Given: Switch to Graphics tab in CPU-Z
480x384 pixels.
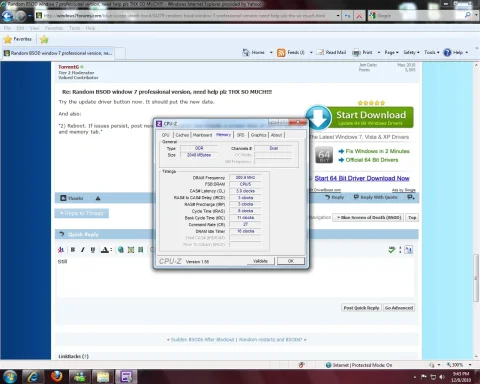Looking at the screenshot, I should [258, 135].
